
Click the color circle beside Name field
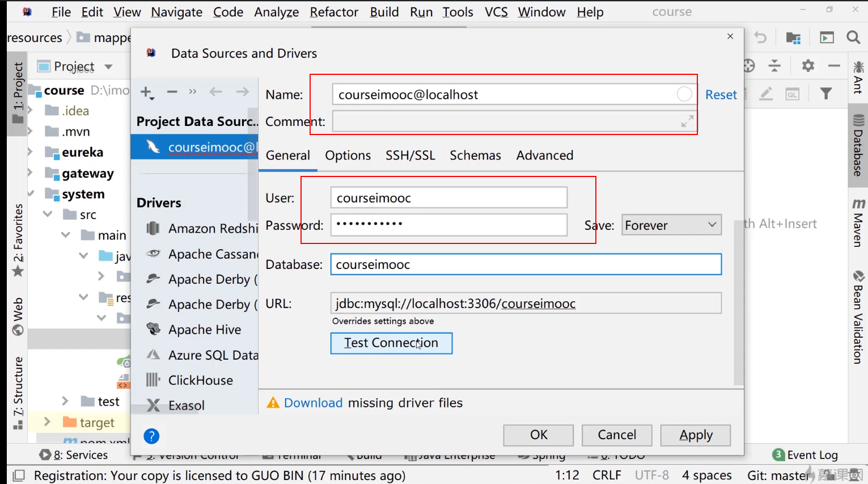point(684,94)
